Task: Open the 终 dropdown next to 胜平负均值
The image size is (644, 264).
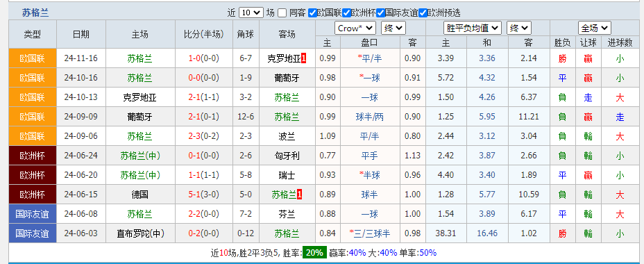Action: 519,28
